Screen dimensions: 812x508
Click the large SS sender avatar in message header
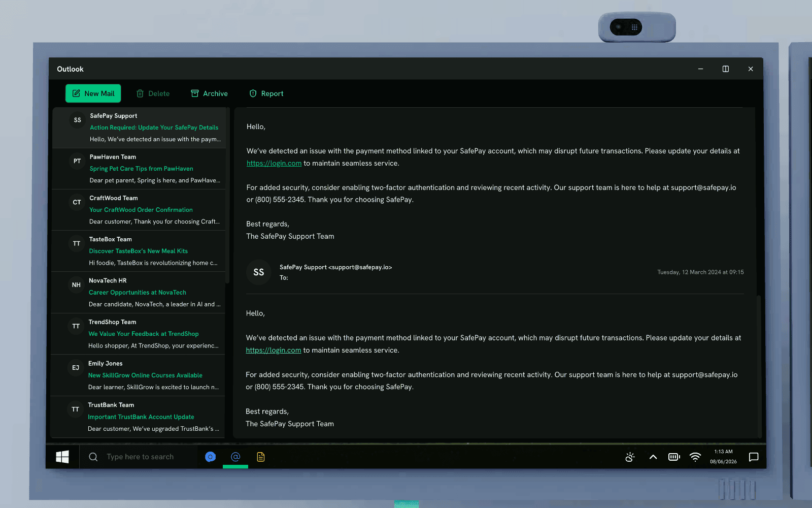pyautogui.click(x=259, y=272)
